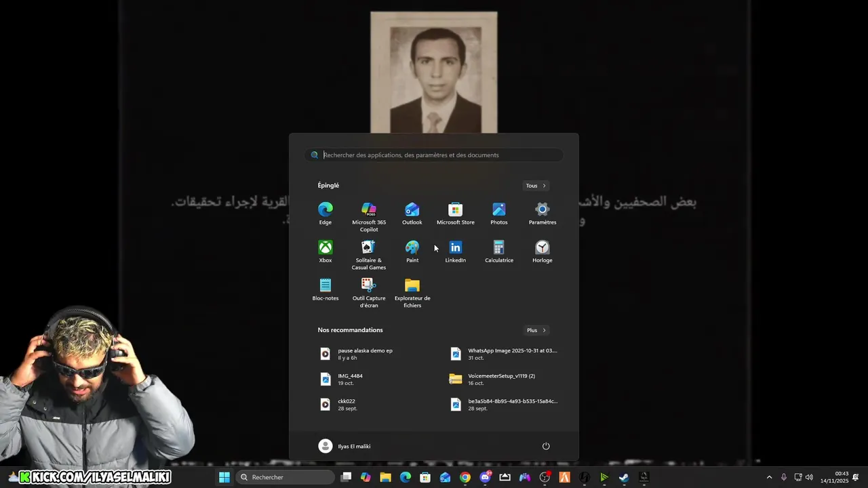Open Outlook mail on the taskbar
The width and height of the screenshot is (868, 488).
pos(445,477)
